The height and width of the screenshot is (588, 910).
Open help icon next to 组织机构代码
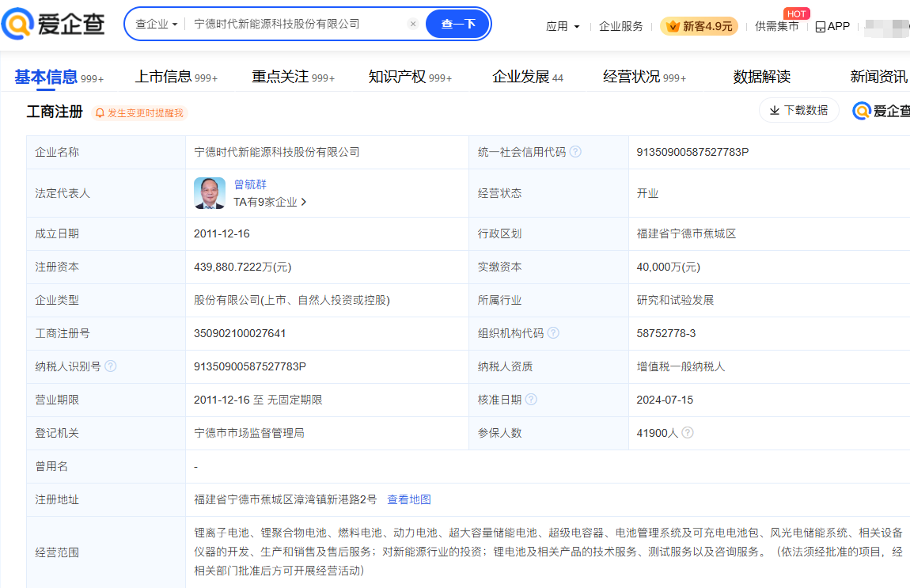point(553,332)
